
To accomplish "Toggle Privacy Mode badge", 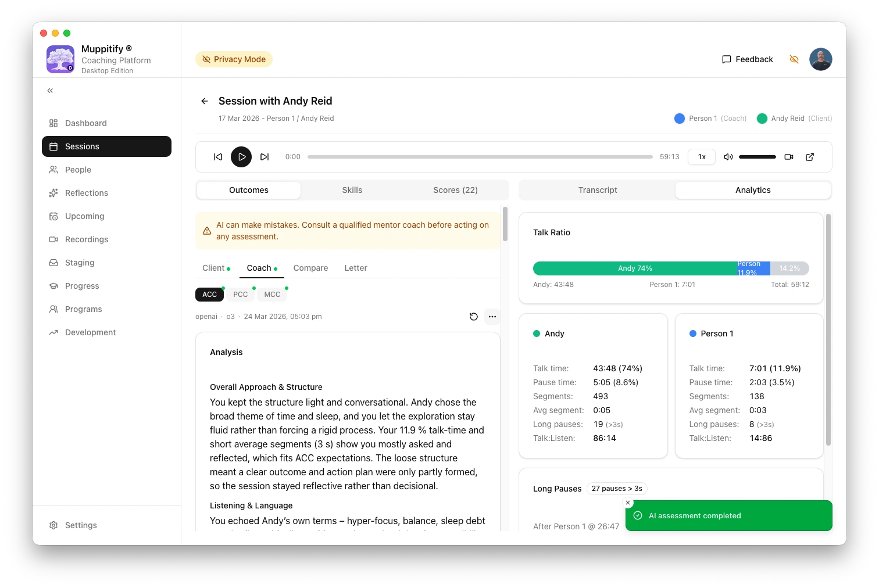I will tap(234, 59).
